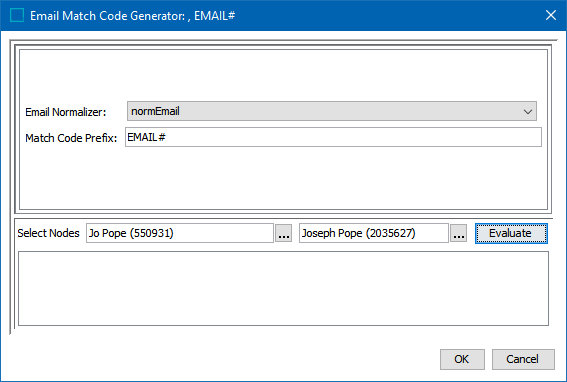Screen dimensions: 567x382
Task: Click inside the empty evaluation results box
Action: 283,288
